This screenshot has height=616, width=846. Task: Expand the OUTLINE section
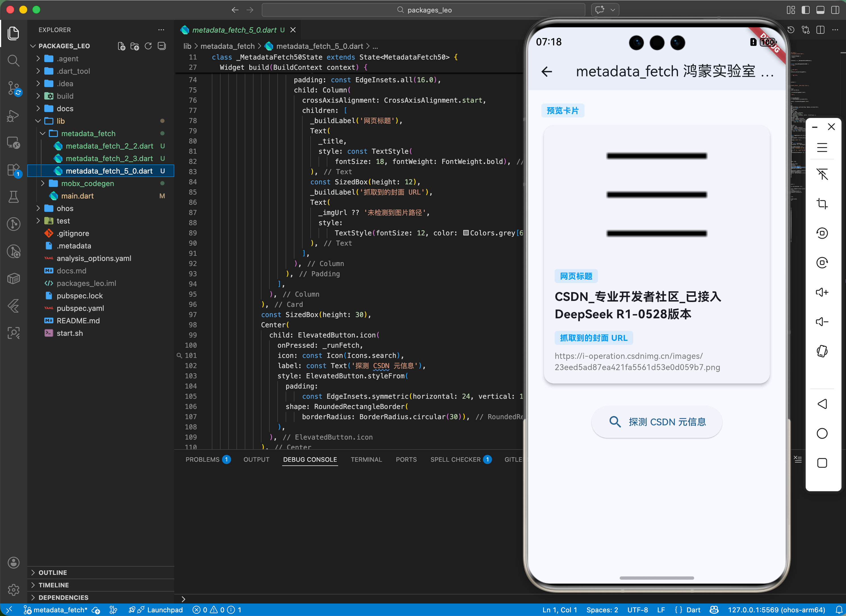tap(53, 572)
